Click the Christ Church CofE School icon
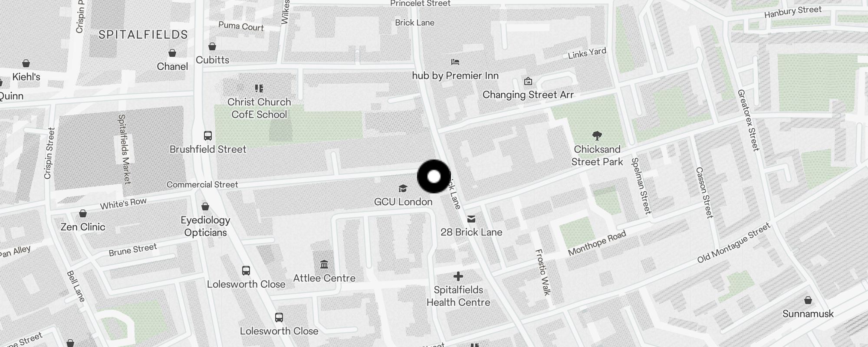 pyautogui.click(x=259, y=88)
